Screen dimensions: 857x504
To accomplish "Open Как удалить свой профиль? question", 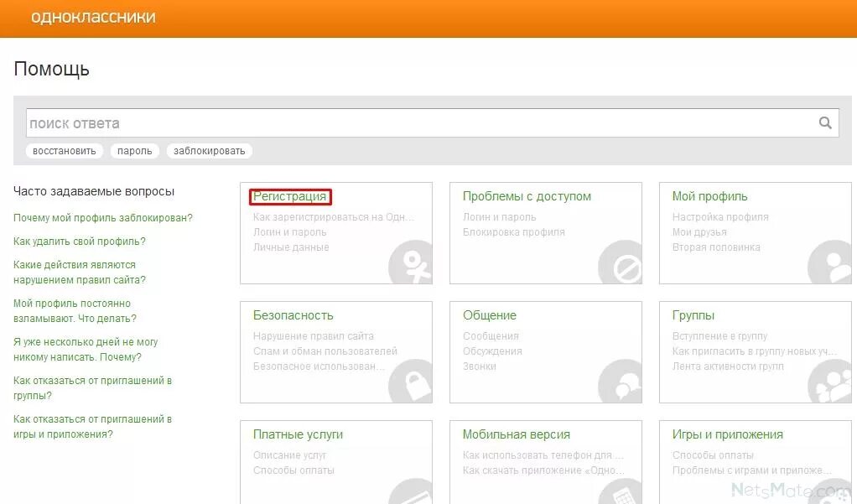I will pyautogui.click(x=80, y=241).
